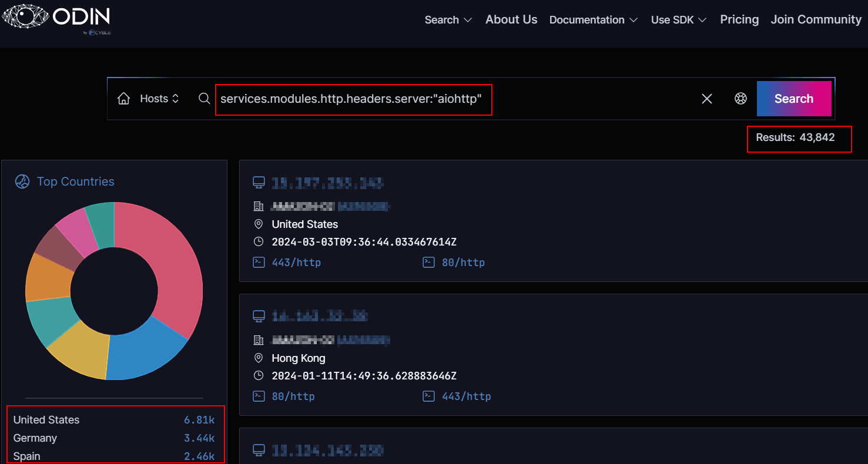This screenshot has width=868, height=464.
Task: Expand the Search navigation menu
Action: click(448, 20)
